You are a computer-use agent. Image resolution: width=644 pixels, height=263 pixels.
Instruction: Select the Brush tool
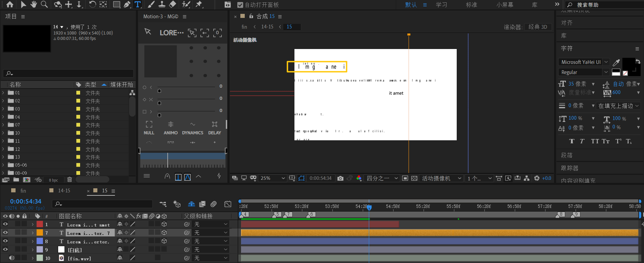pyautogui.click(x=151, y=4)
